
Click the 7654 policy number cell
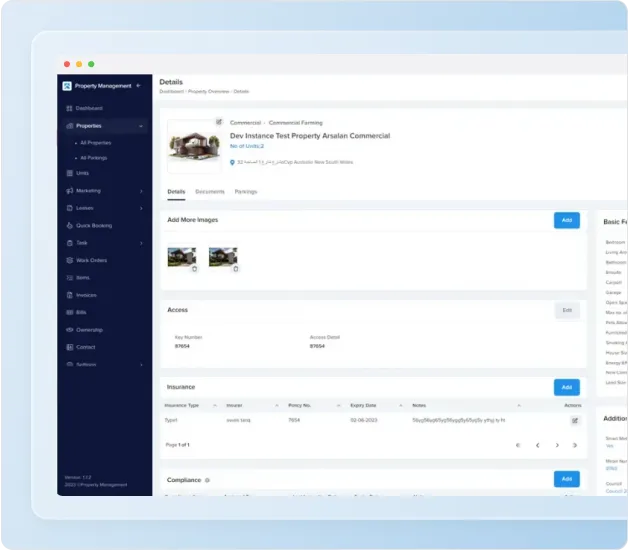[294, 420]
